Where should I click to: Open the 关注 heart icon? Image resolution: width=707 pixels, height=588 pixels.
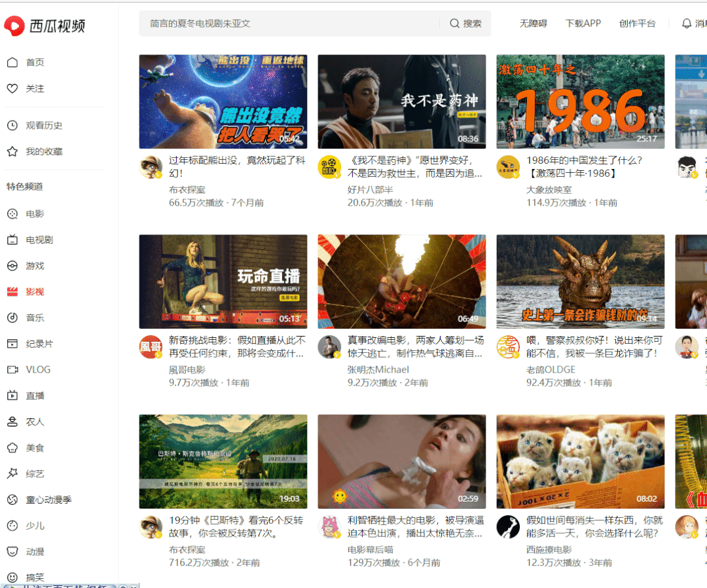click(x=12, y=88)
